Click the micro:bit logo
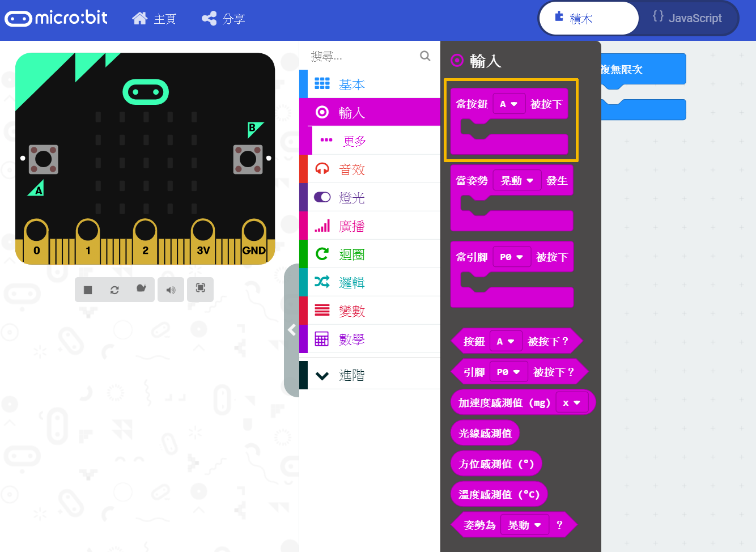This screenshot has width=756, height=552. (x=56, y=18)
